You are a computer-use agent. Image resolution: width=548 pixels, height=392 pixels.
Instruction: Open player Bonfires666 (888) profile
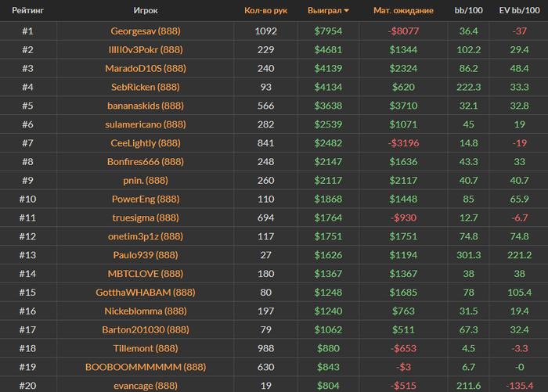click(146, 162)
